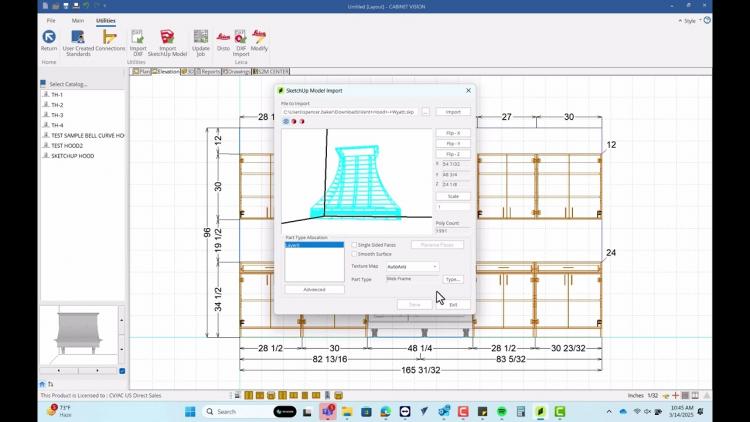This screenshot has height=422, width=750.
Task: Select the highlighted layer in Part Type Allocation
Action: [x=314, y=245]
